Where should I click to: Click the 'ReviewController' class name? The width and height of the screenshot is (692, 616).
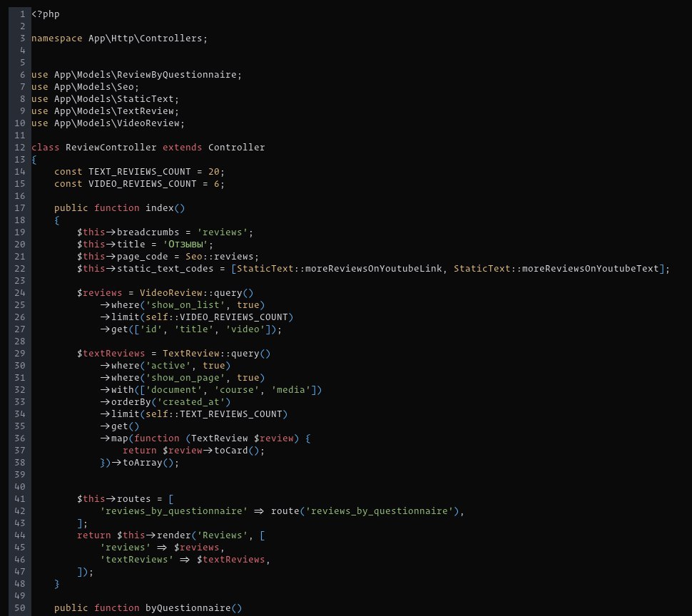point(111,148)
